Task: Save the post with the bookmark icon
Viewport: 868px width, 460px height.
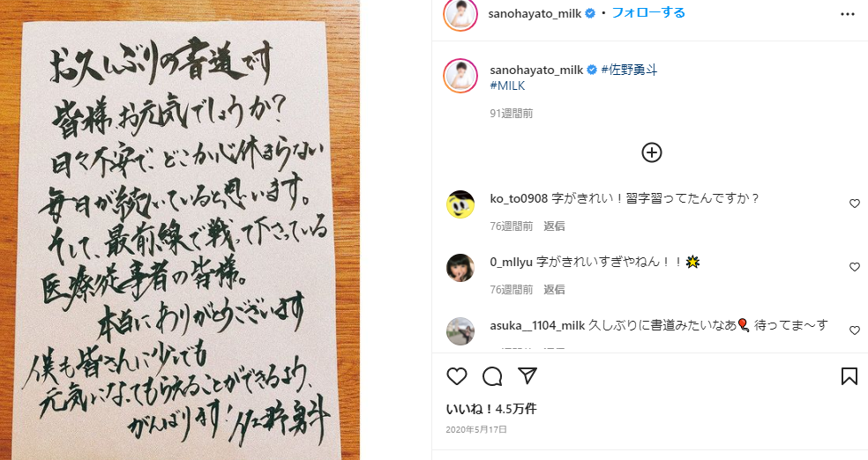Action: point(849,376)
